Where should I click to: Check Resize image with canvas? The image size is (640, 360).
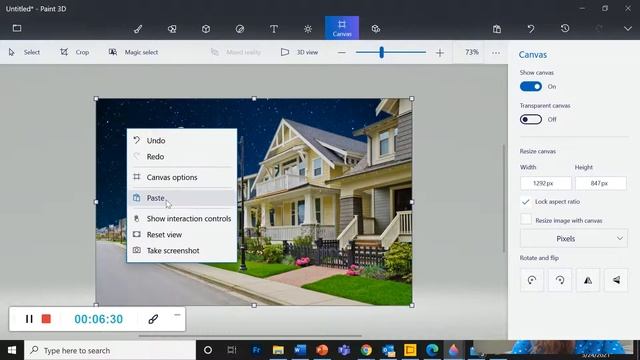click(x=526, y=220)
